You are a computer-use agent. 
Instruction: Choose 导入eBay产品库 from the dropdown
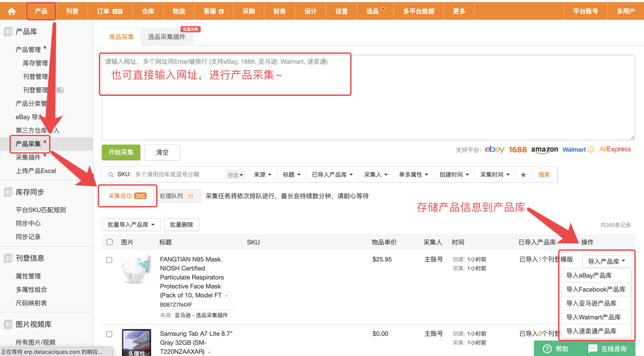pyautogui.click(x=596, y=275)
